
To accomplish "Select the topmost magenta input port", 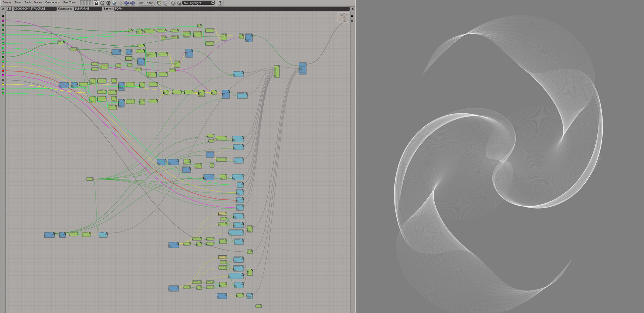I will 3,21.
